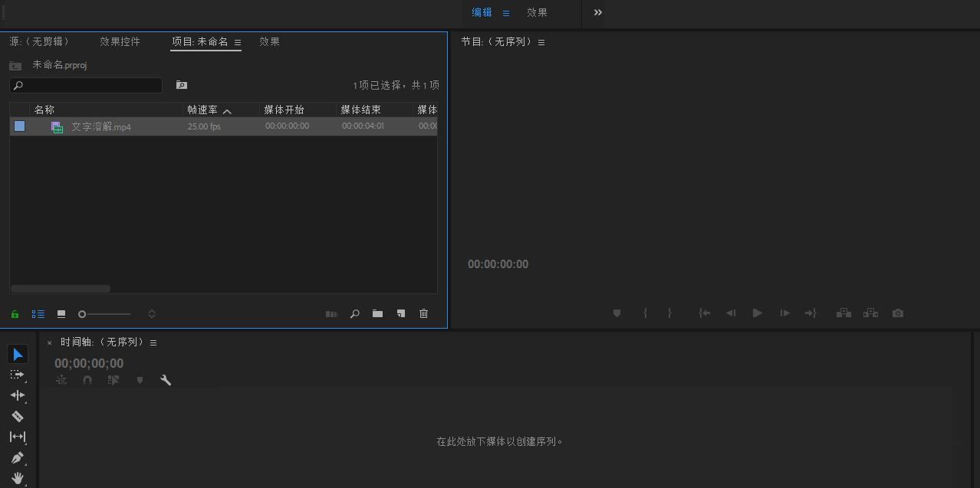Select the Ripple Edit tool
The height and width of the screenshot is (488, 980).
[x=17, y=395]
